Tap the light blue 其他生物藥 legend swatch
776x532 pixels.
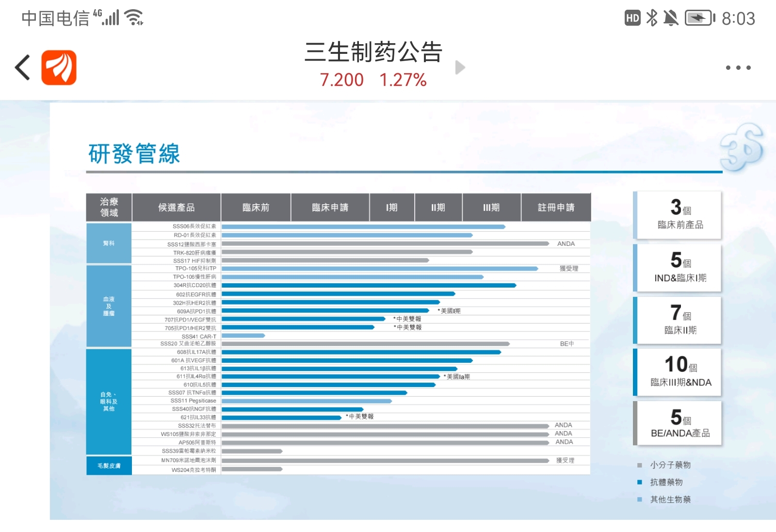point(640,500)
